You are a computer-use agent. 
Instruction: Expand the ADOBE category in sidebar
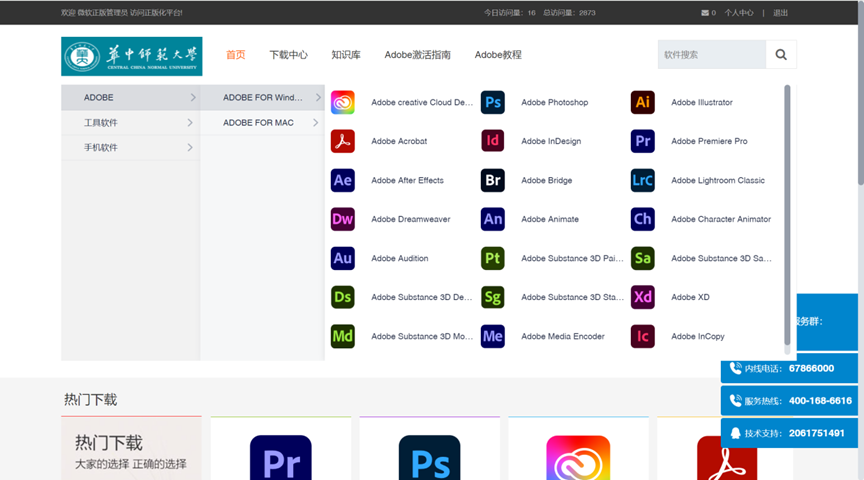[130, 98]
